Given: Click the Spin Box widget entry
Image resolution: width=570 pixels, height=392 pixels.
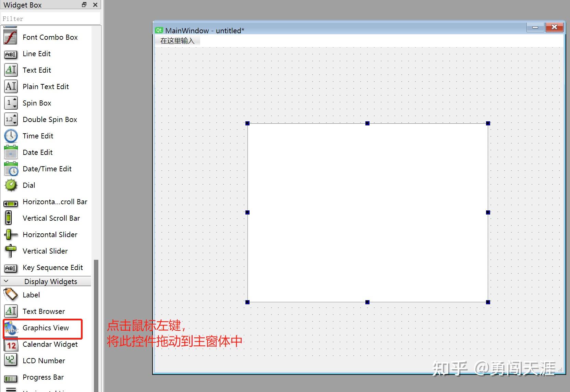Looking at the screenshot, I should point(37,103).
